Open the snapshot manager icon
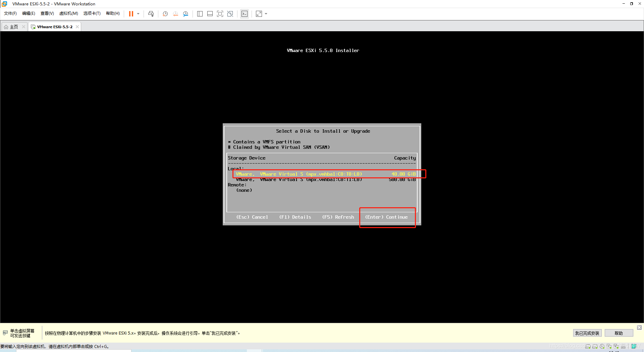 pyautogui.click(x=185, y=14)
